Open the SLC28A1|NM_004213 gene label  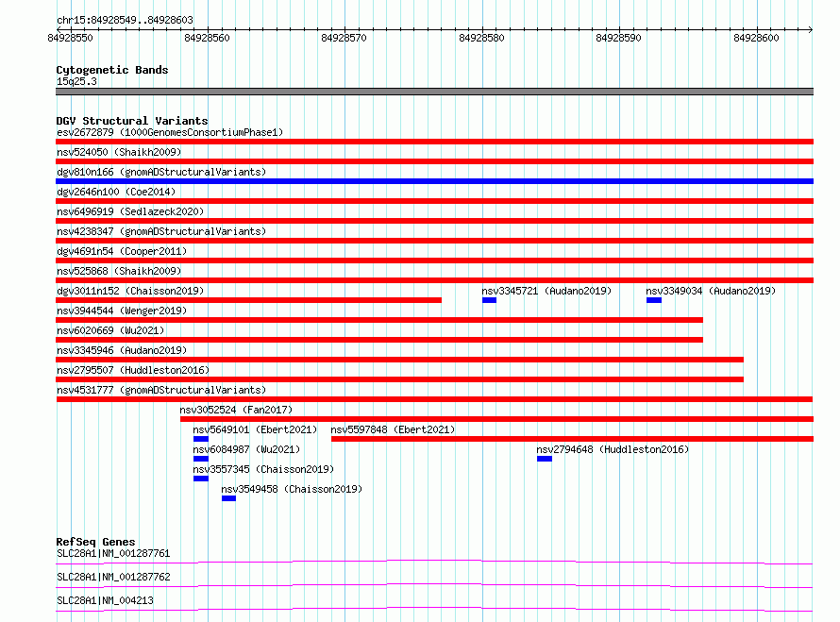coord(105,600)
